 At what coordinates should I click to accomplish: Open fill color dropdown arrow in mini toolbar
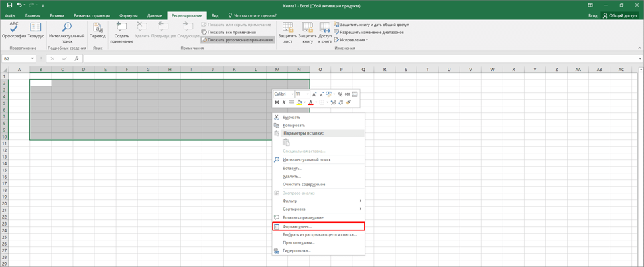(x=305, y=102)
